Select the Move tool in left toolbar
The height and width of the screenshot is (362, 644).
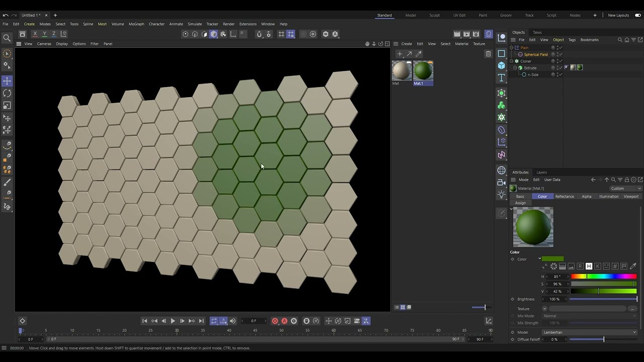point(7,81)
